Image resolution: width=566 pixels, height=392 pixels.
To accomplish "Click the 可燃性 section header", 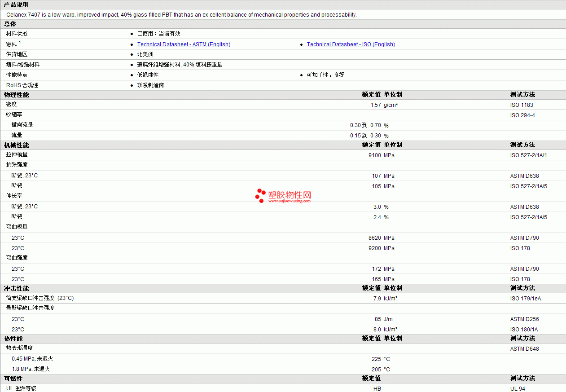I will [x=13, y=379].
